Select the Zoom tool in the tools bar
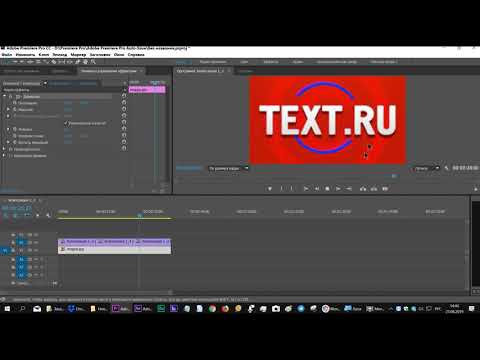 [93, 62]
